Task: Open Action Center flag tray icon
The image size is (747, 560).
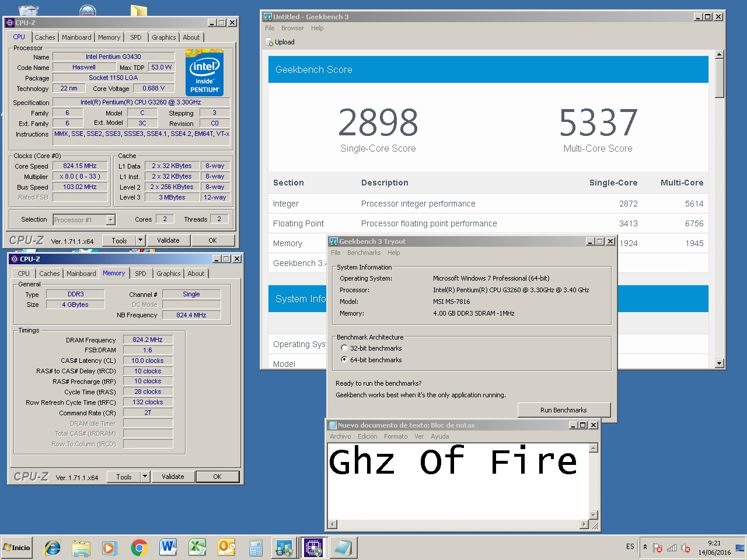Action: [x=658, y=548]
